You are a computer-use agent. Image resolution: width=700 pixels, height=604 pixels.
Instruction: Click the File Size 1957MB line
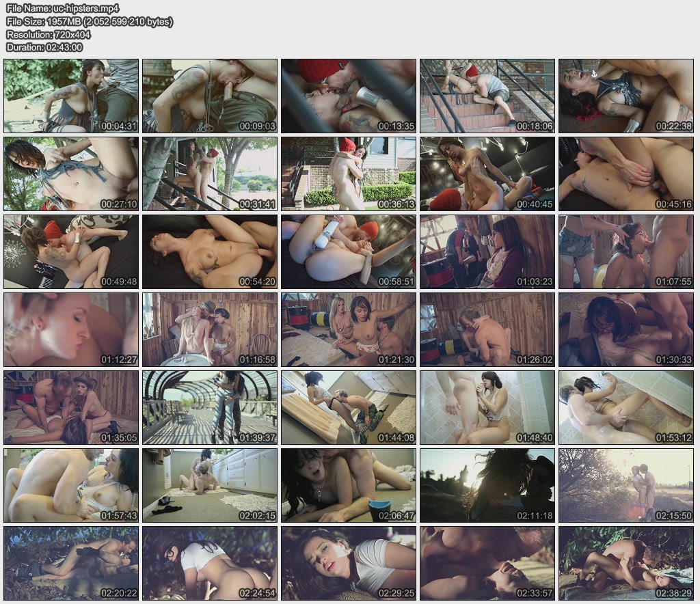(x=90, y=22)
